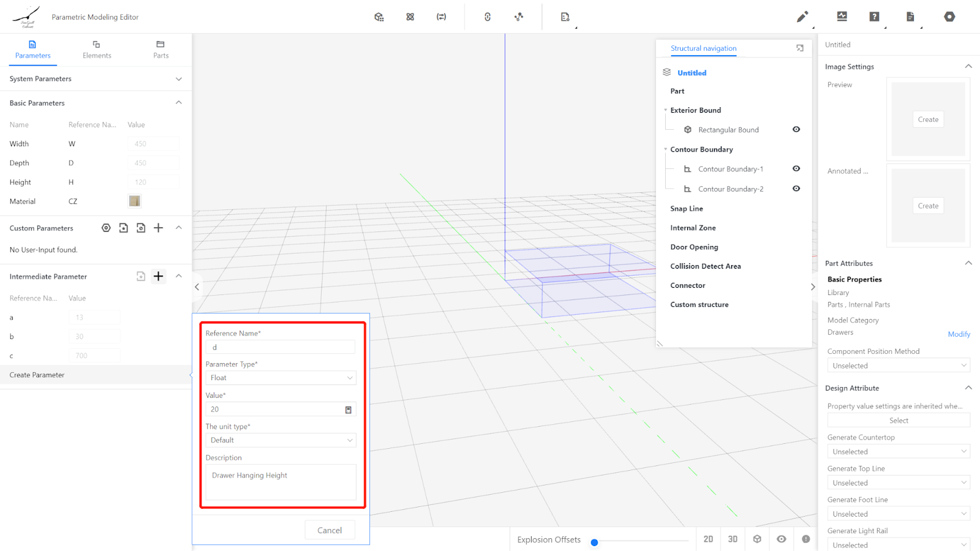Add intermediate parameter with plus icon

click(x=158, y=276)
